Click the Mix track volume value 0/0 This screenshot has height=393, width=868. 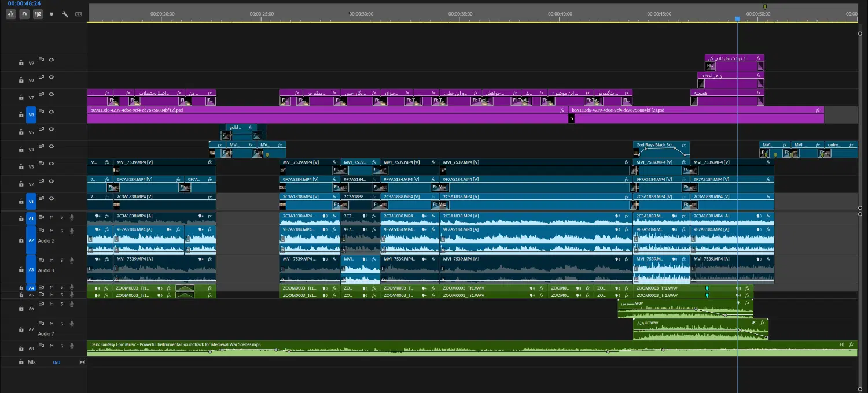(57, 362)
